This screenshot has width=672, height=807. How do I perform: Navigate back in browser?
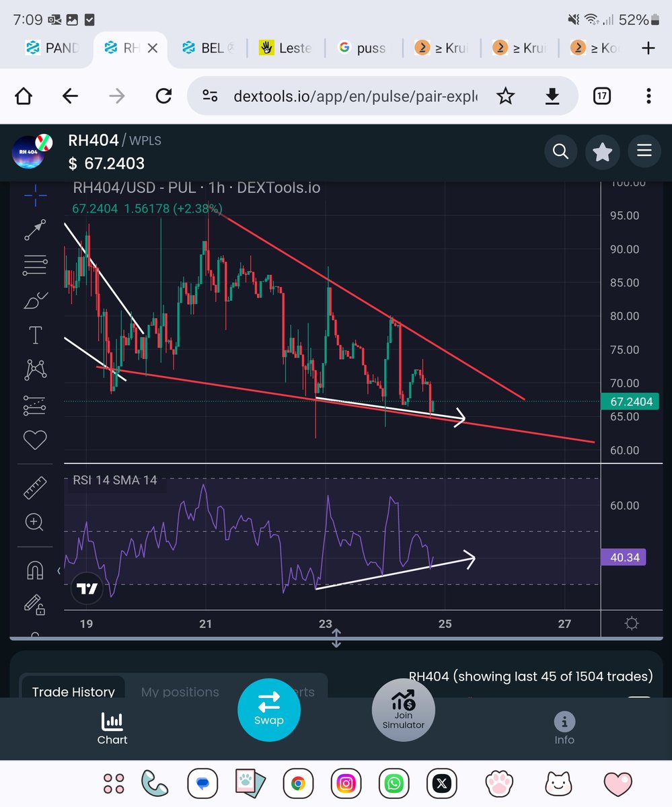coord(70,96)
